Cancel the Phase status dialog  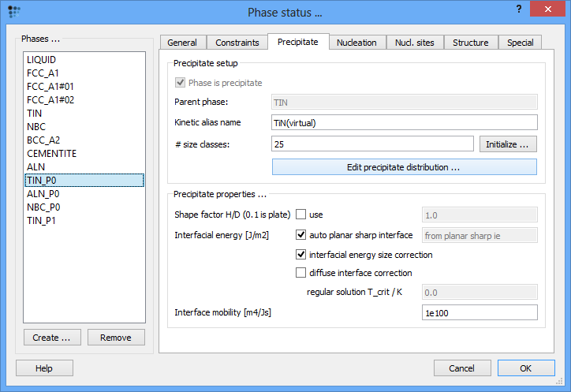(461, 368)
